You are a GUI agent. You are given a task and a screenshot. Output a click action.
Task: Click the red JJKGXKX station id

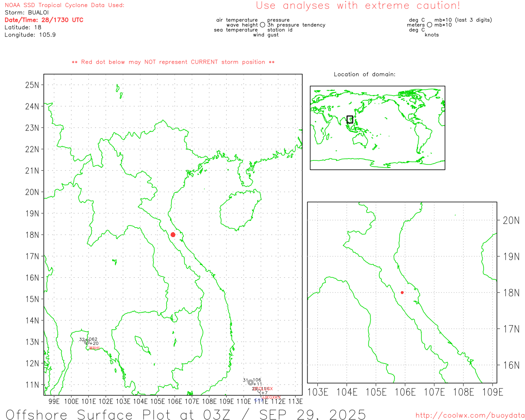pyautogui.click(x=271, y=397)
